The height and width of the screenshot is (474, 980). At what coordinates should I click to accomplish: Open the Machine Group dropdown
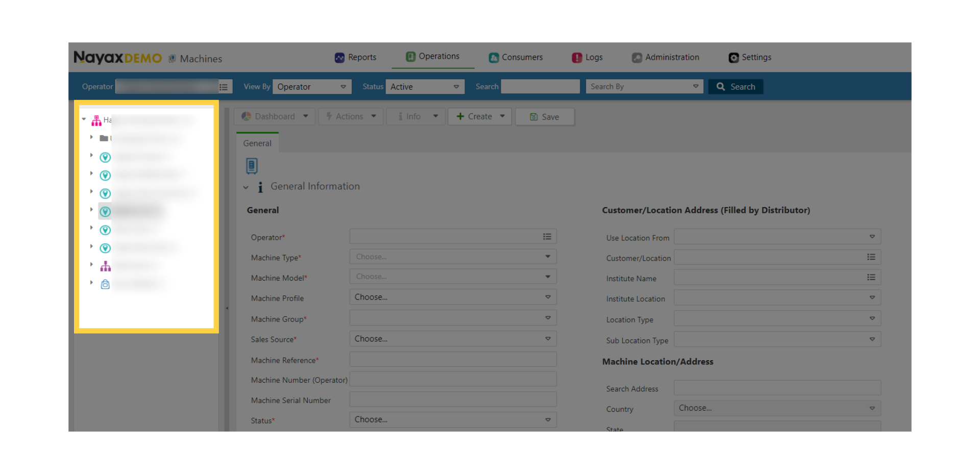(453, 318)
